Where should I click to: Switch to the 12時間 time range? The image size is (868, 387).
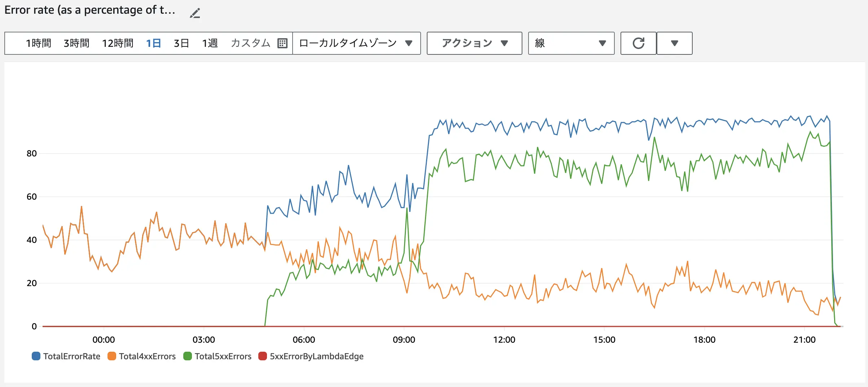pos(118,43)
